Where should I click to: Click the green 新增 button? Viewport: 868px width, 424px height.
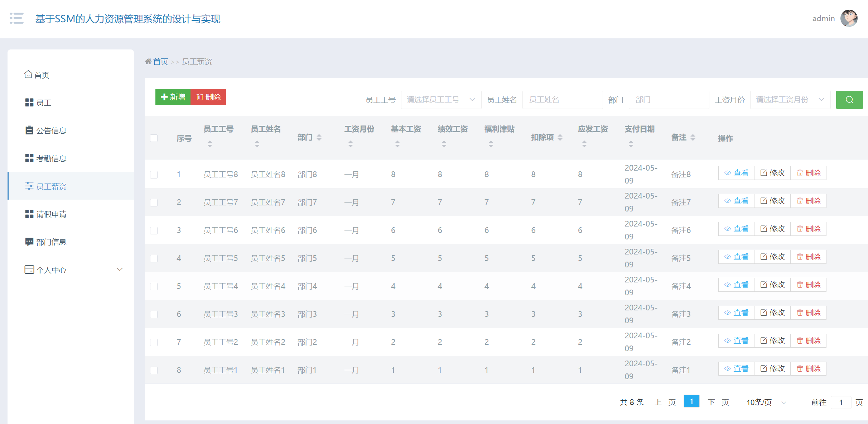pos(173,97)
